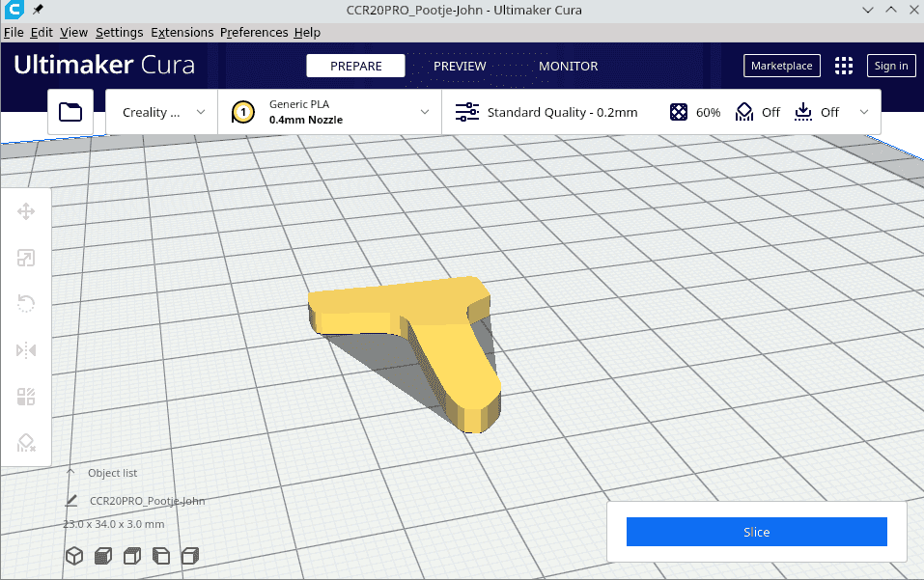Collapse the Object list chevron
Viewport: 924px width, 580px height.
(x=70, y=472)
